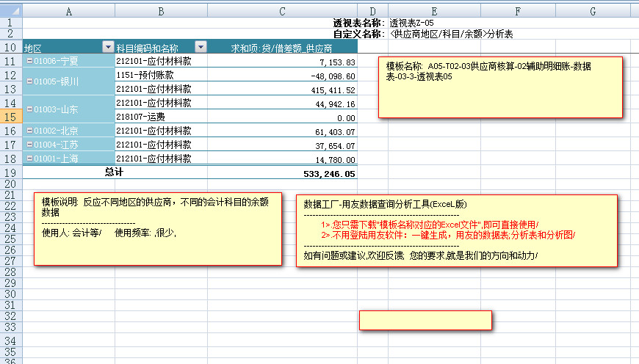Collapse the 01006-宁夏 region group
639x364 pixels.
[29, 62]
